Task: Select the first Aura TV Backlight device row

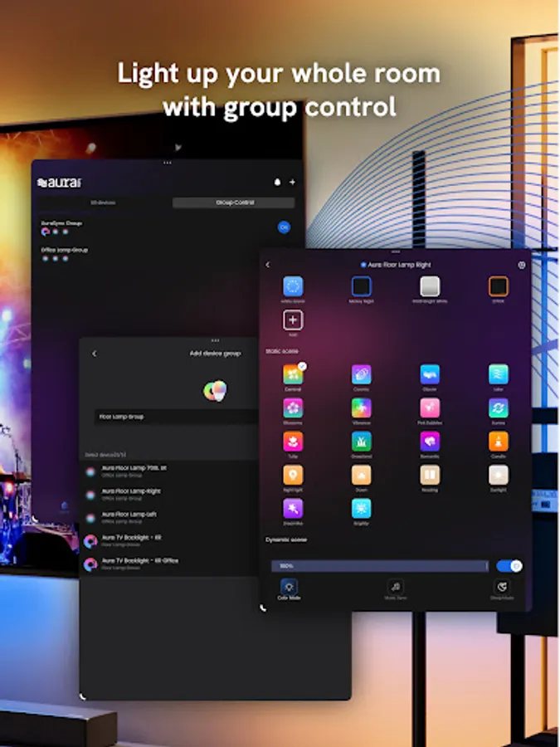Action: coord(169,540)
